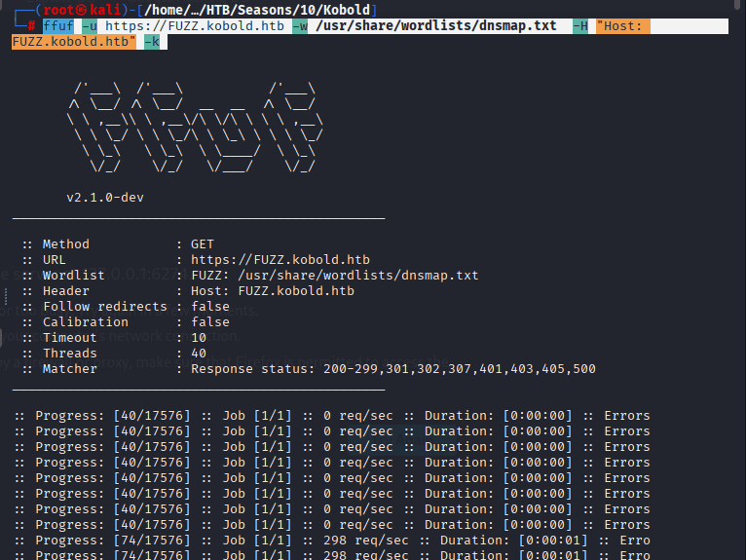This screenshot has height=560, width=746.
Task: Click the URL value in the config summary
Action: (x=280, y=260)
